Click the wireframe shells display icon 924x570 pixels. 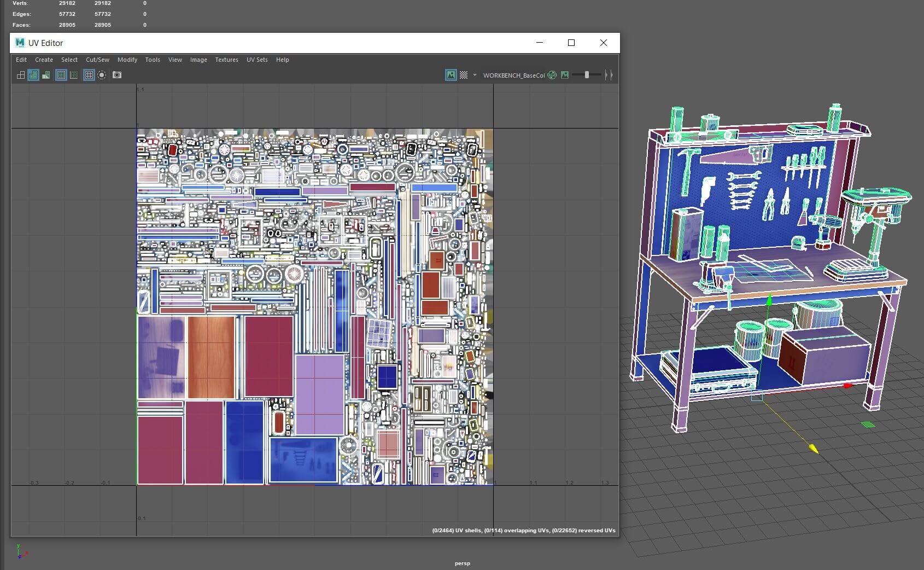pos(21,75)
